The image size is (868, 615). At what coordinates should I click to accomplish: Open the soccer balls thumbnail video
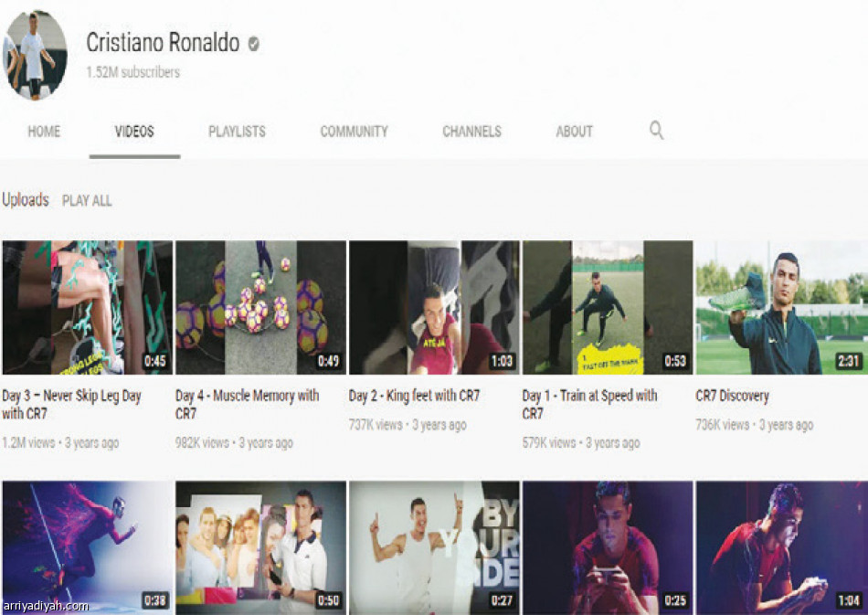tap(260, 307)
